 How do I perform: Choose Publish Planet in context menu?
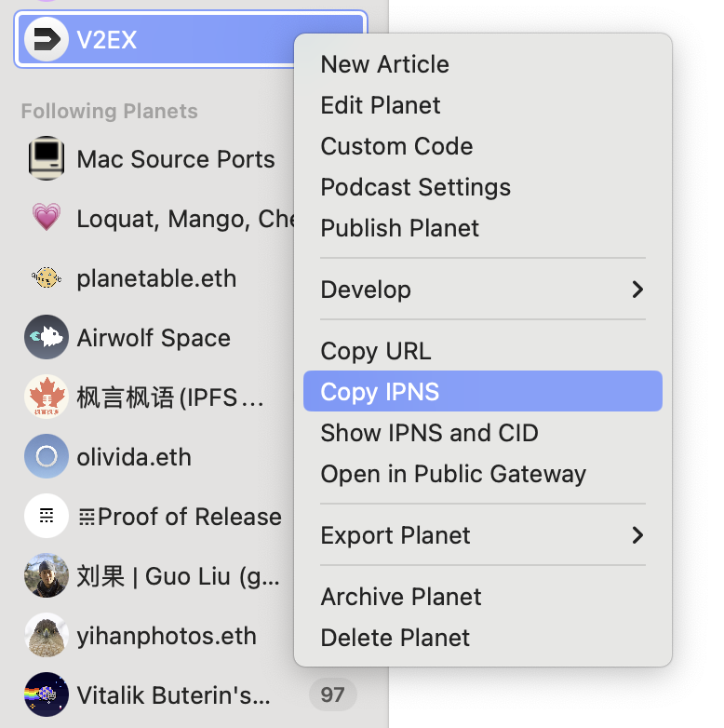399,228
